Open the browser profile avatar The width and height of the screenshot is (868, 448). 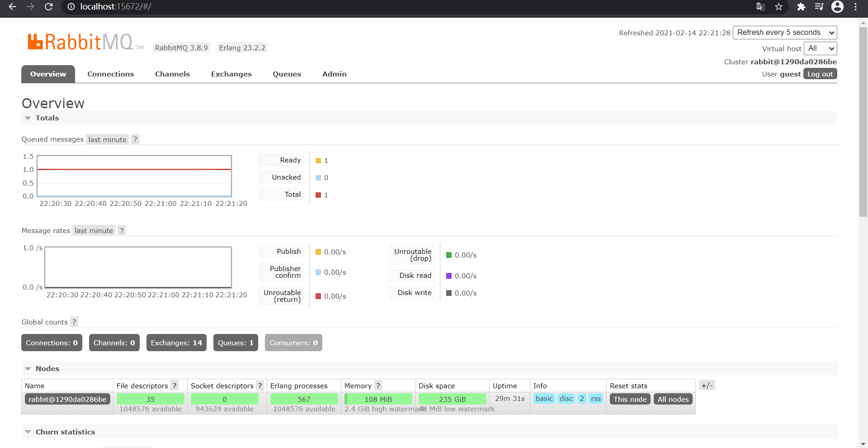tap(837, 7)
